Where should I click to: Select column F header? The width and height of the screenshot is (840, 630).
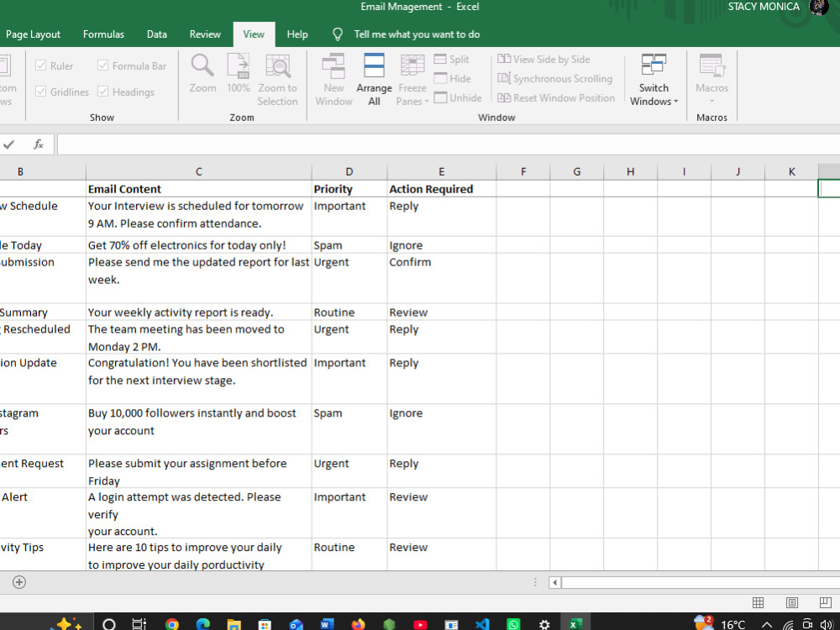[x=523, y=171]
